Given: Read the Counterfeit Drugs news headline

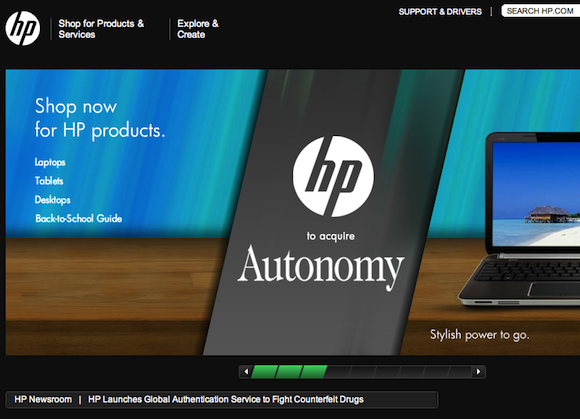Looking at the screenshot, I should pos(226,399).
